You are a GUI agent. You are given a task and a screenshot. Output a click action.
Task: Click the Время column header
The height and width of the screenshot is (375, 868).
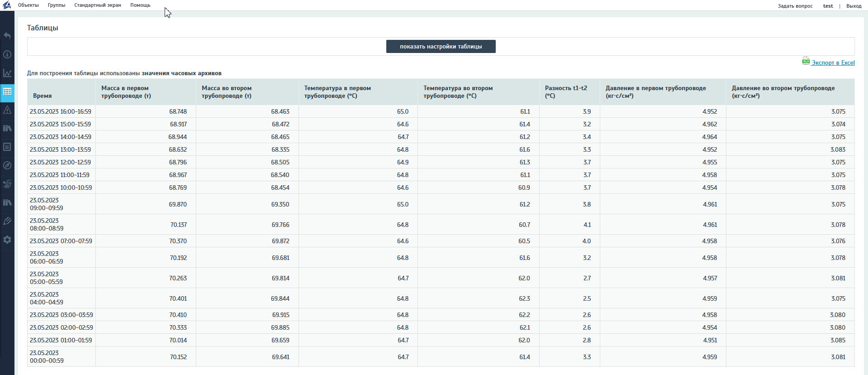(43, 96)
